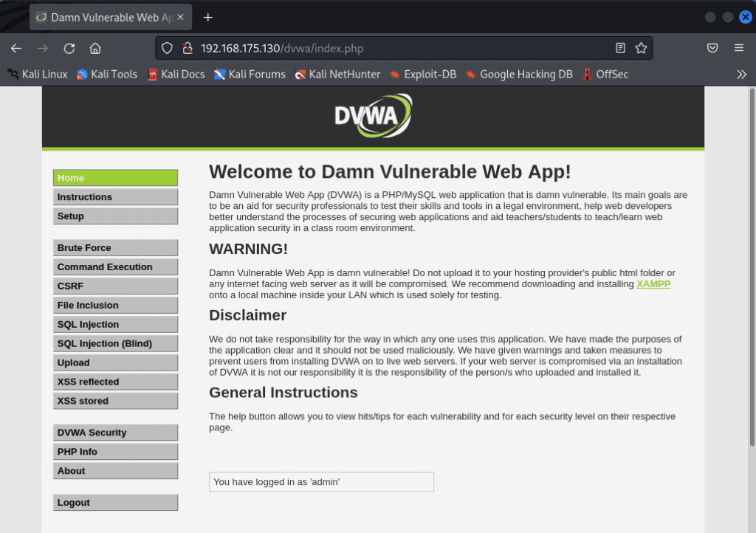The height and width of the screenshot is (533, 756).
Task: Open the Firefox hamburger menu
Action: pos(738,48)
